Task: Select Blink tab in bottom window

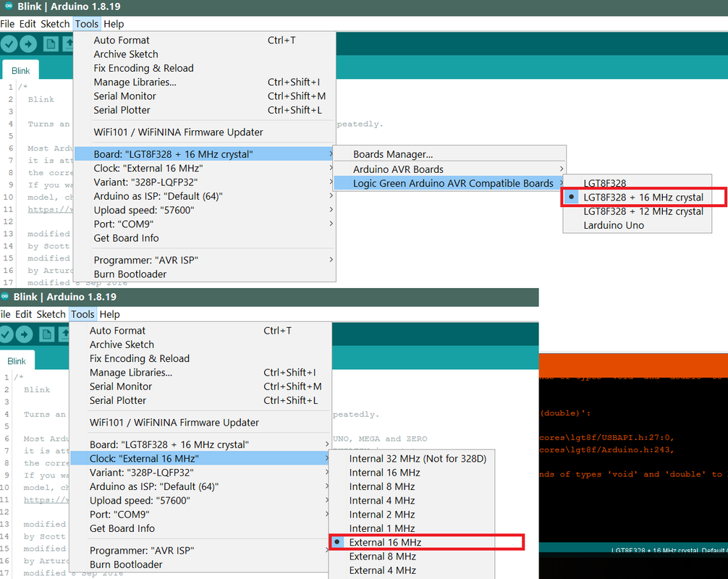Action: pos(17,360)
